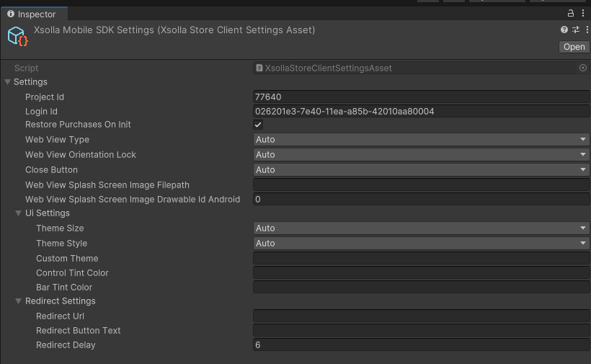
Task: Click the 'Close Button' label
Action: [x=51, y=169]
